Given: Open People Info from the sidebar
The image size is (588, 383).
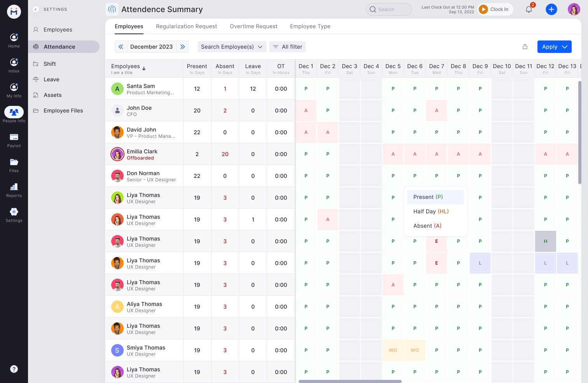Looking at the screenshot, I should (14, 112).
